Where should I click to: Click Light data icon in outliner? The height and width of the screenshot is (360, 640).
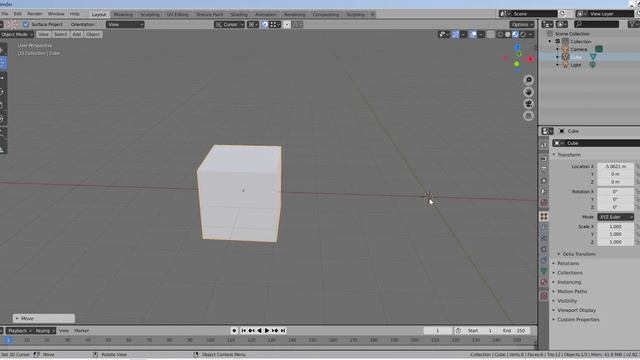pyautogui.click(x=593, y=65)
